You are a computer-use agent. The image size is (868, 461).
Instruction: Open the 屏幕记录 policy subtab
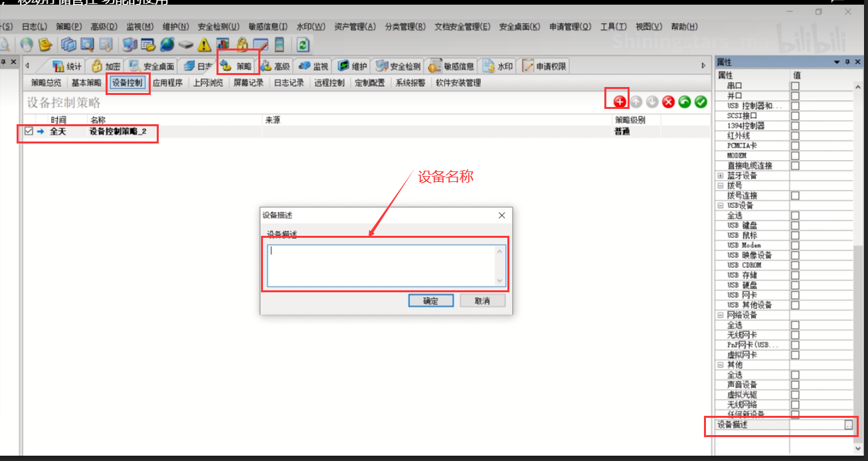coord(248,83)
